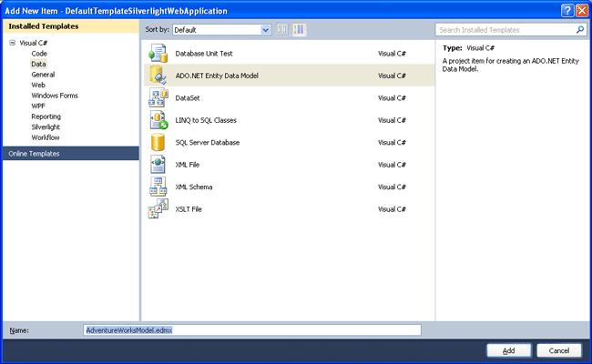Screen dimensions: 592x364
Task: Open the Online Templates section
Action: (x=71, y=154)
